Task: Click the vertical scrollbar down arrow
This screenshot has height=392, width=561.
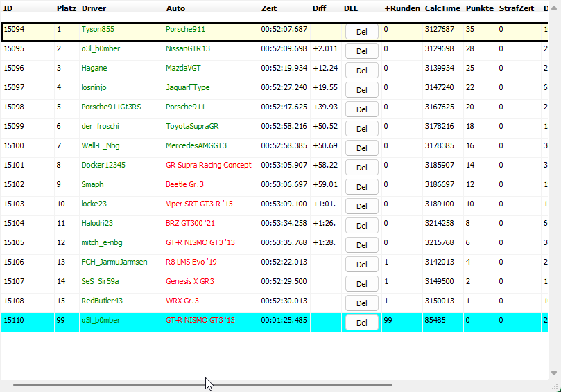Action: coord(554,373)
